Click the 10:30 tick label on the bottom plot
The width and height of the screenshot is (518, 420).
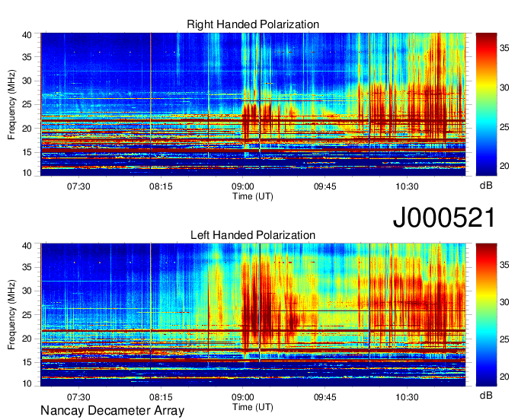pos(407,397)
